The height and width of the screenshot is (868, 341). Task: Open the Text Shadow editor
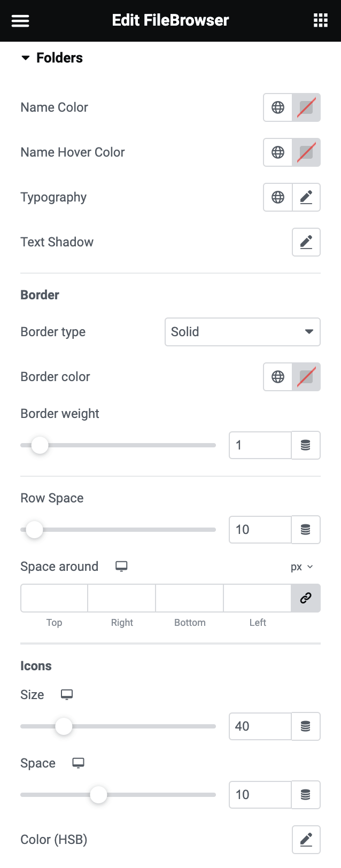[306, 242]
